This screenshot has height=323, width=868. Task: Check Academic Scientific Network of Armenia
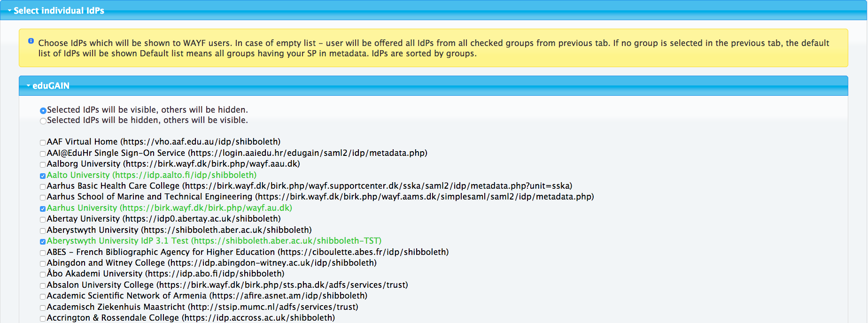point(43,297)
